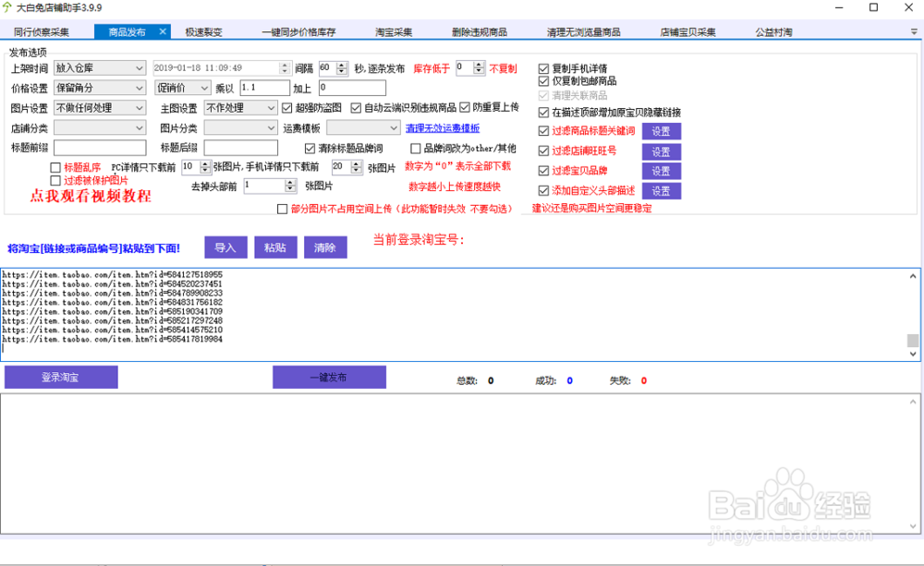Adjust the 间隔 seconds spinner
924x566 pixels.
(342, 68)
